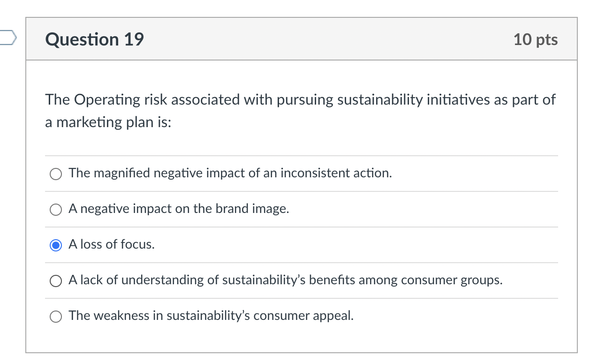This screenshot has width=590, height=364.
Task: Click the answer row mentioning brand image
Action: pyautogui.click(x=179, y=209)
